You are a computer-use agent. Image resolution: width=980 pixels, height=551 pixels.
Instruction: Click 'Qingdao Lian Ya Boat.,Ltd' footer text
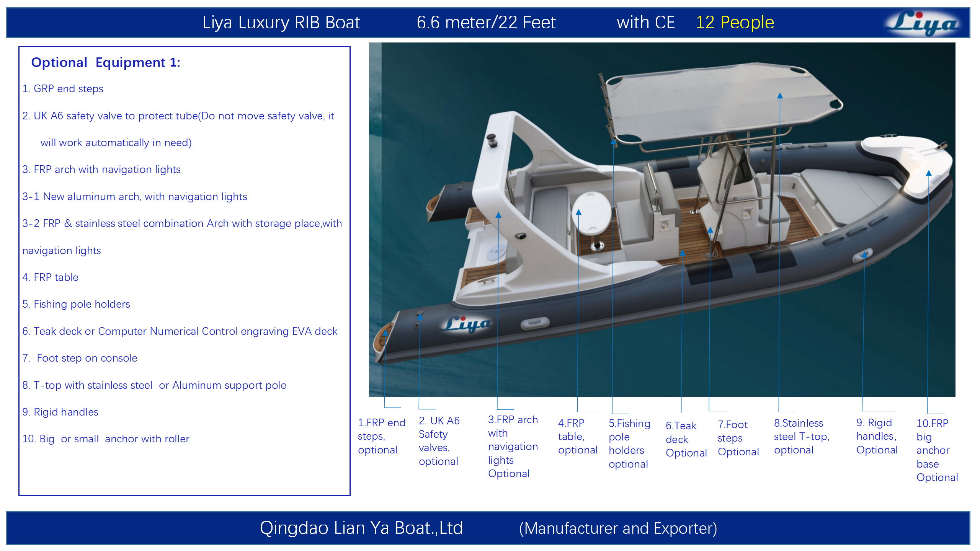[361, 528]
